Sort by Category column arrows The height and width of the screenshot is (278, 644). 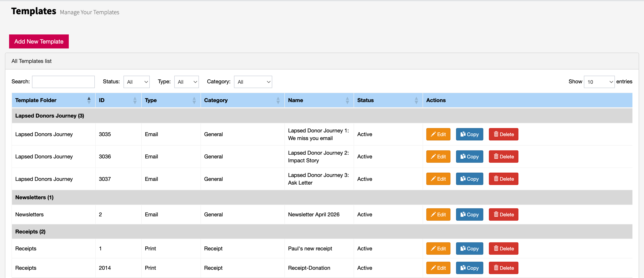pos(278,100)
